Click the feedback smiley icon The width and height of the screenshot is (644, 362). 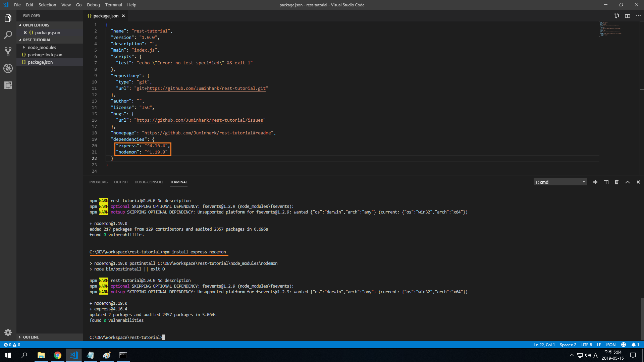click(623, 345)
